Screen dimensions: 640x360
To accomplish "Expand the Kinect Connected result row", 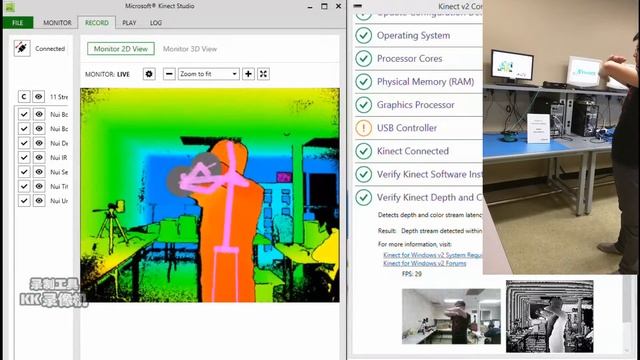I will 418,151.
